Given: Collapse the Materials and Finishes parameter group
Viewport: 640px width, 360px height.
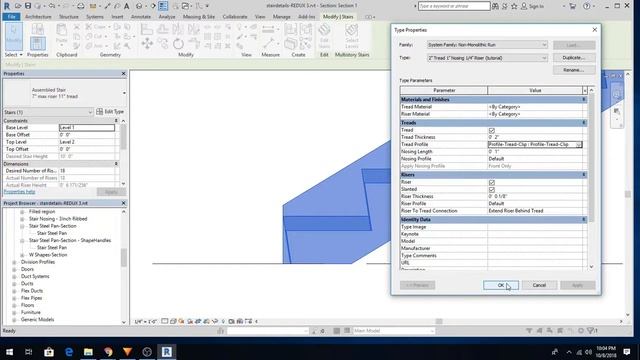Looking at the screenshot, I should coord(584,99).
